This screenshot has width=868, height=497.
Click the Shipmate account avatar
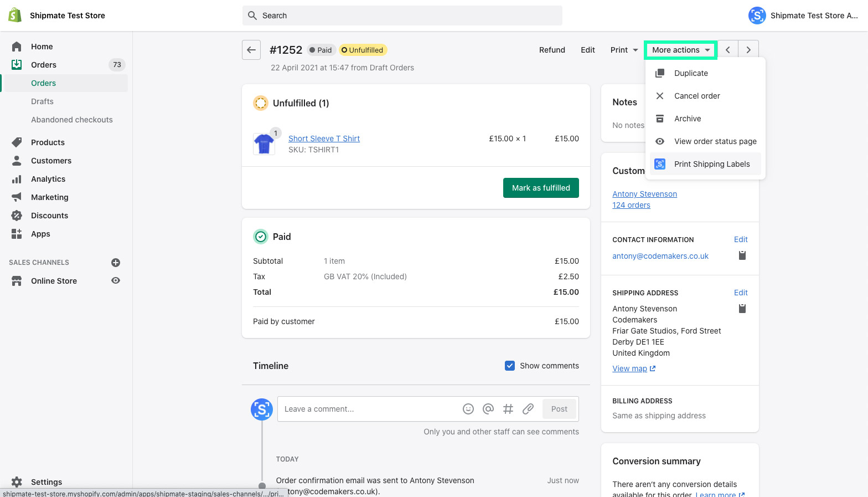pyautogui.click(x=757, y=16)
